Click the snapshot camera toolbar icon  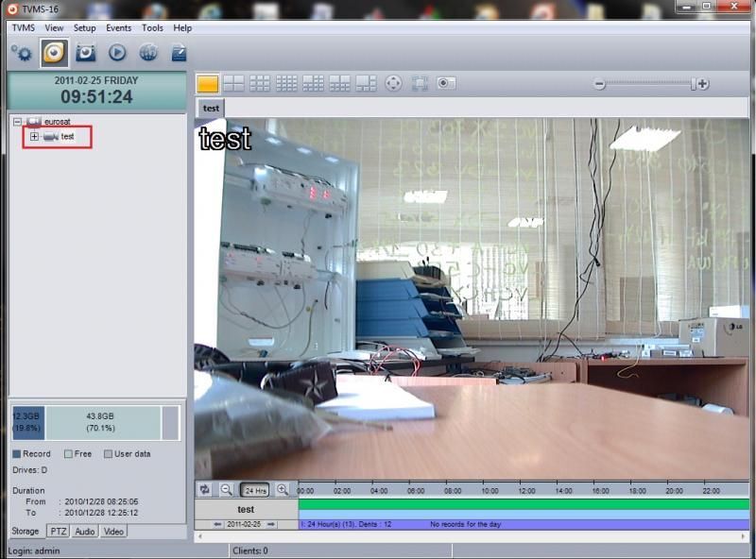85,53
